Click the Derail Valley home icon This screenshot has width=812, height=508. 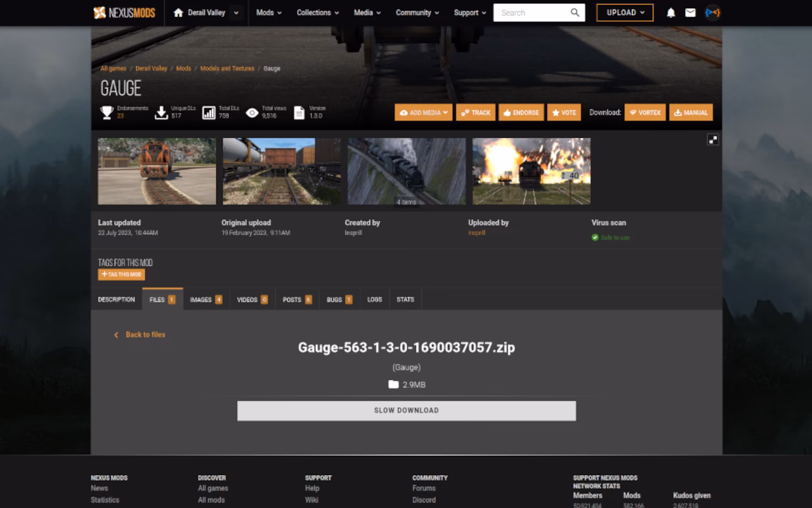(x=178, y=13)
